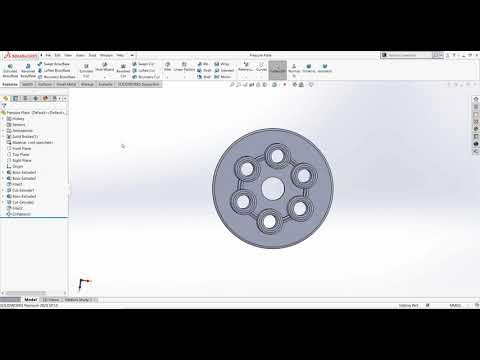Image resolution: width=480 pixels, height=360 pixels.
Task: Select the Revolved Cut tool
Action: pyautogui.click(x=123, y=71)
